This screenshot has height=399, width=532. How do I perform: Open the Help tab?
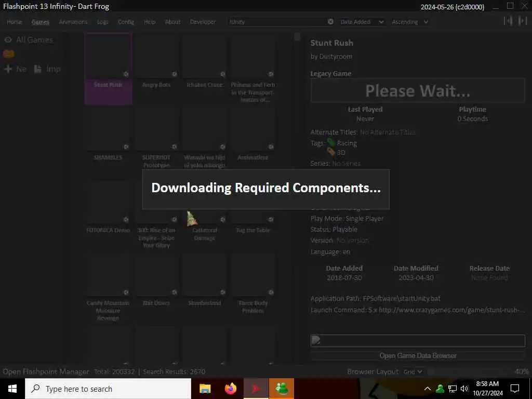click(150, 22)
